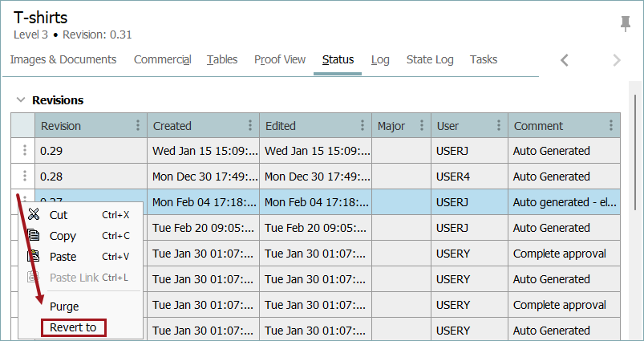Viewport: 644px width, 341px height.
Task: Switch to the State Log tab
Action: (430, 59)
